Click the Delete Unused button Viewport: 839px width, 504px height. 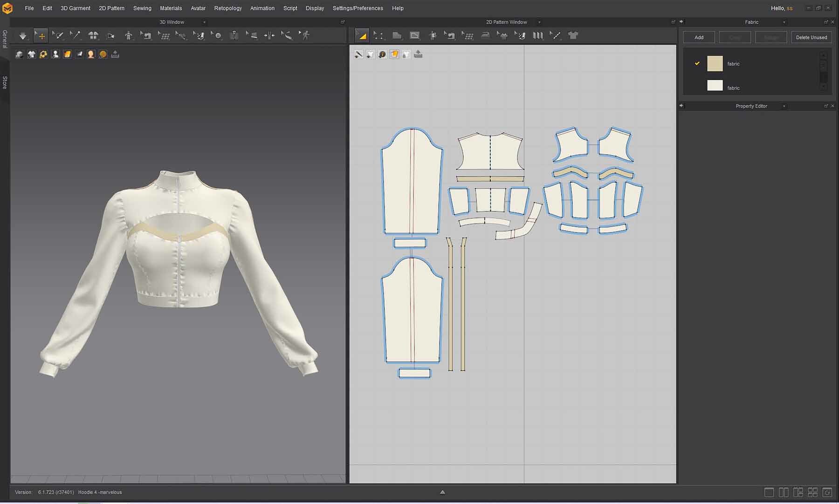coord(811,37)
